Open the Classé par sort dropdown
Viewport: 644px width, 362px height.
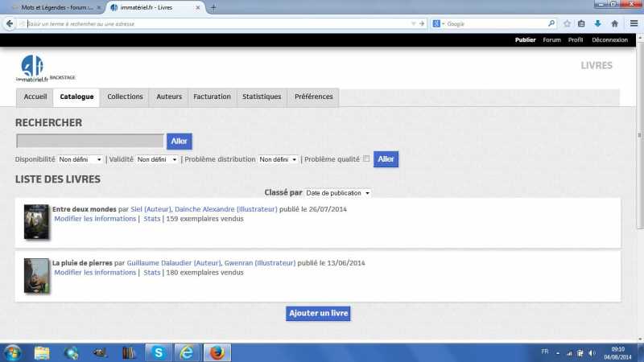click(337, 193)
